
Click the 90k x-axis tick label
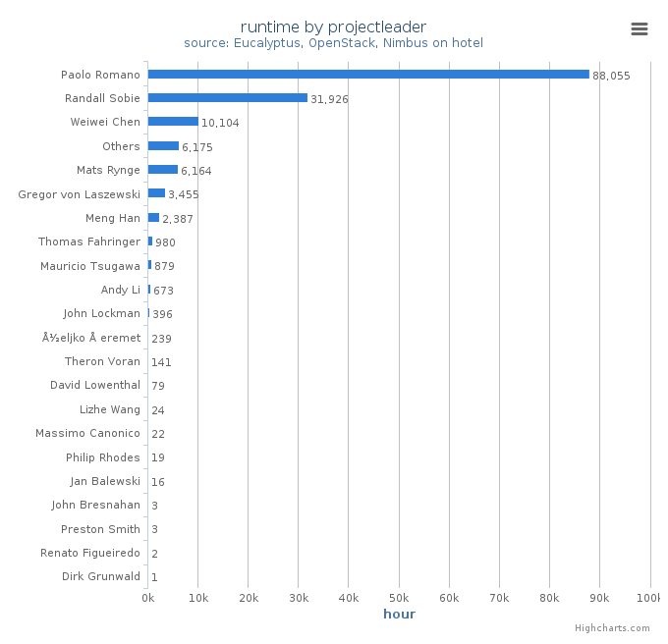click(x=599, y=598)
